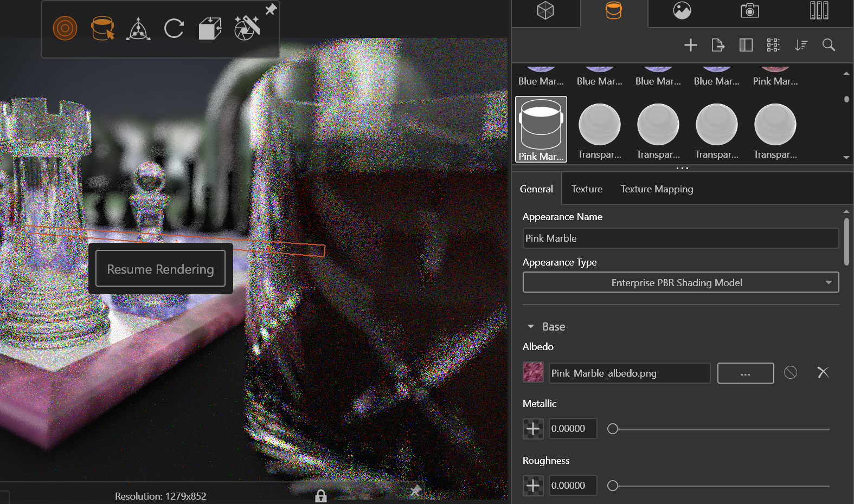Toggle the resolution lock icon
Viewport: 854px width, 504px height.
321,496
